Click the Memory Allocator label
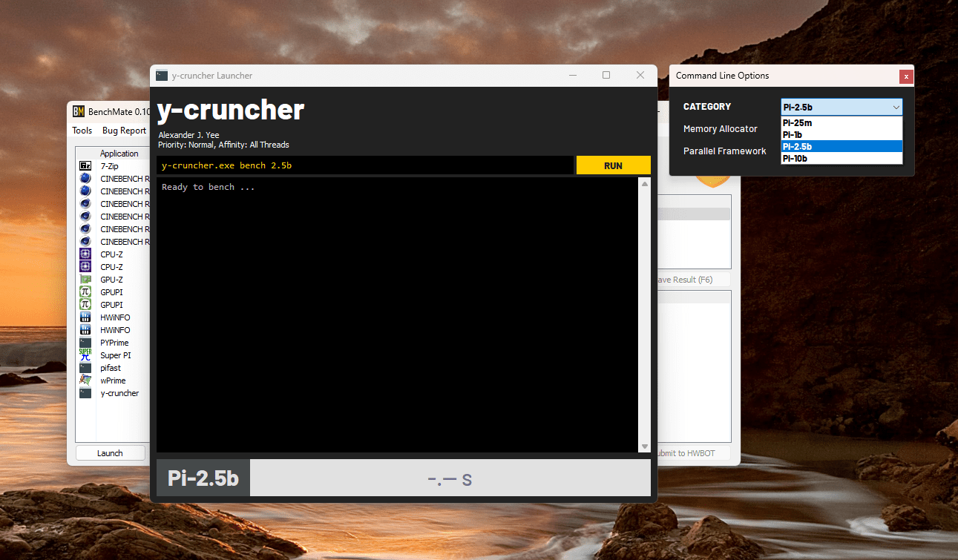The height and width of the screenshot is (560, 958). coord(720,129)
